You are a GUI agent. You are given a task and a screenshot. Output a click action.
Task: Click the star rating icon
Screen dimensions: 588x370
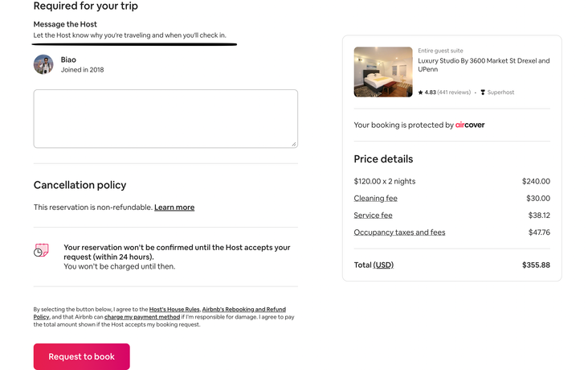point(420,92)
